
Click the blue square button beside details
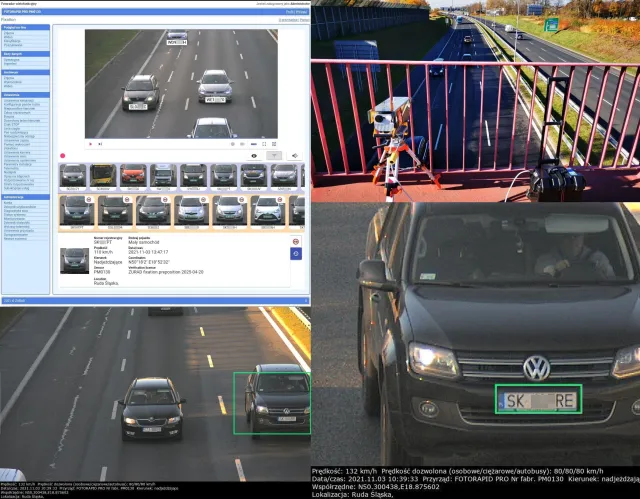pyautogui.click(x=296, y=254)
